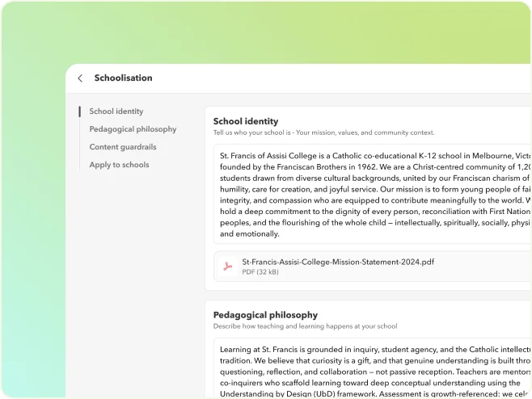Image resolution: width=532 pixels, height=399 pixels.
Task: Open Content guardrails in the sidebar
Action: pos(123,147)
